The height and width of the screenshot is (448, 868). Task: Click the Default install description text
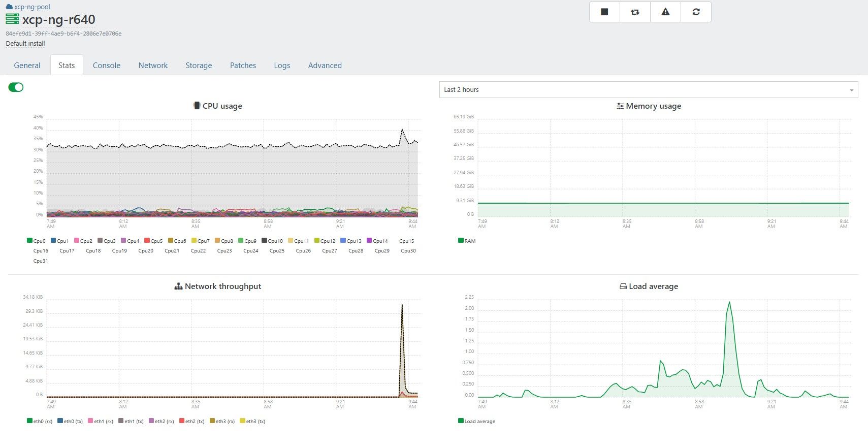point(25,44)
